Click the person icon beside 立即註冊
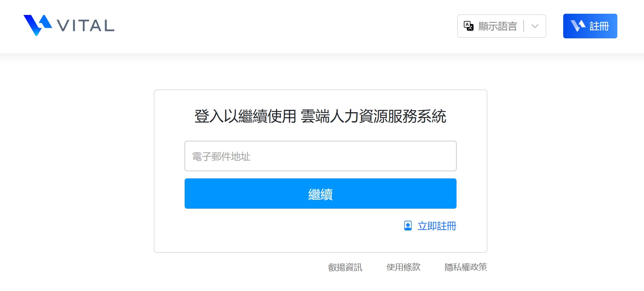This screenshot has width=644, height=291. tap(408, 226)
